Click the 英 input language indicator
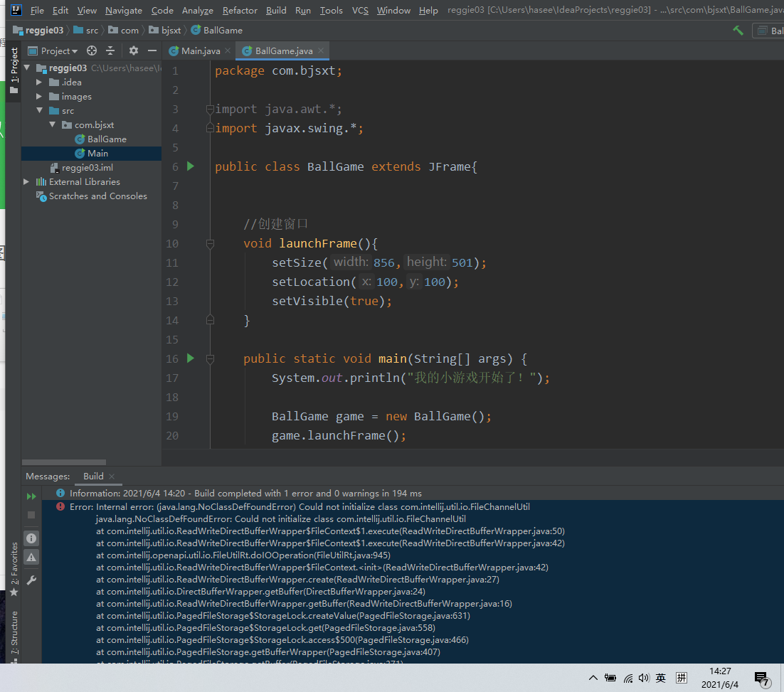 click(x=661, y=678)
